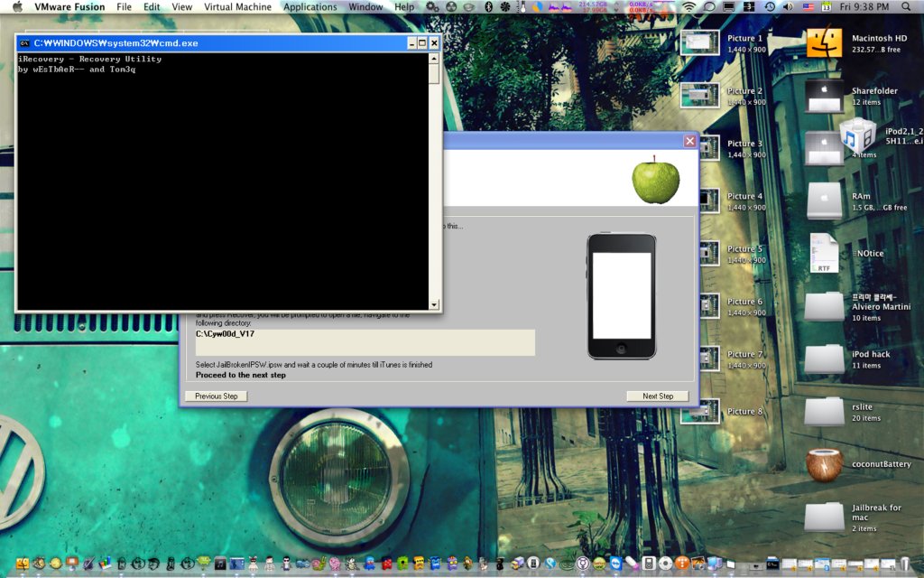Select the RAm drive icon
924x578 pixels.
[824, 200]
